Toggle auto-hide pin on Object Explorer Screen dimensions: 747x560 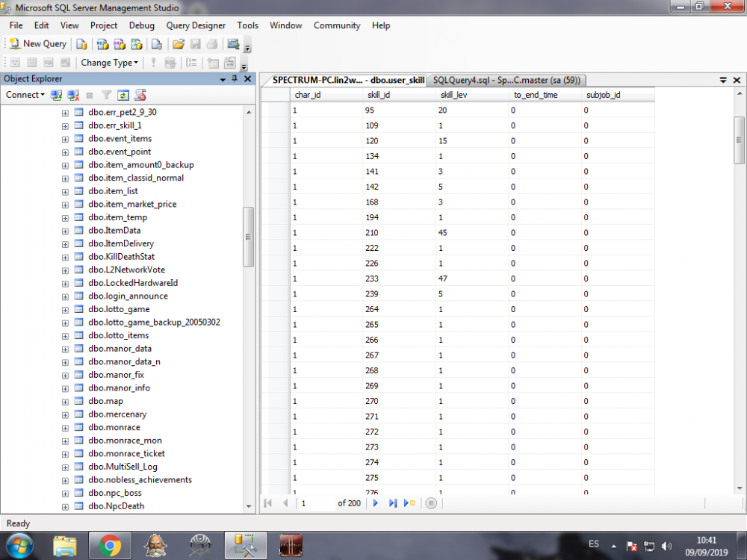click(x=234, y=79)
